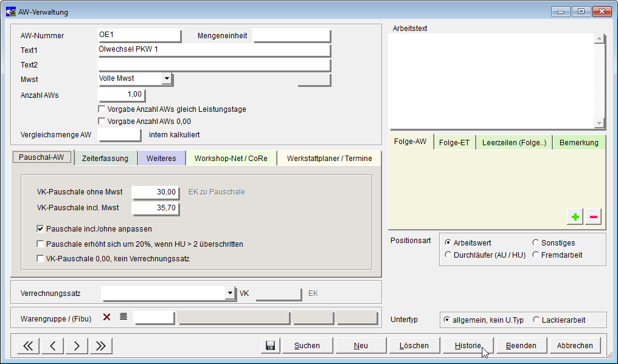Open the Leerzeilen (Folge..) tab
The image size is (618, 364).
[515, 143]
